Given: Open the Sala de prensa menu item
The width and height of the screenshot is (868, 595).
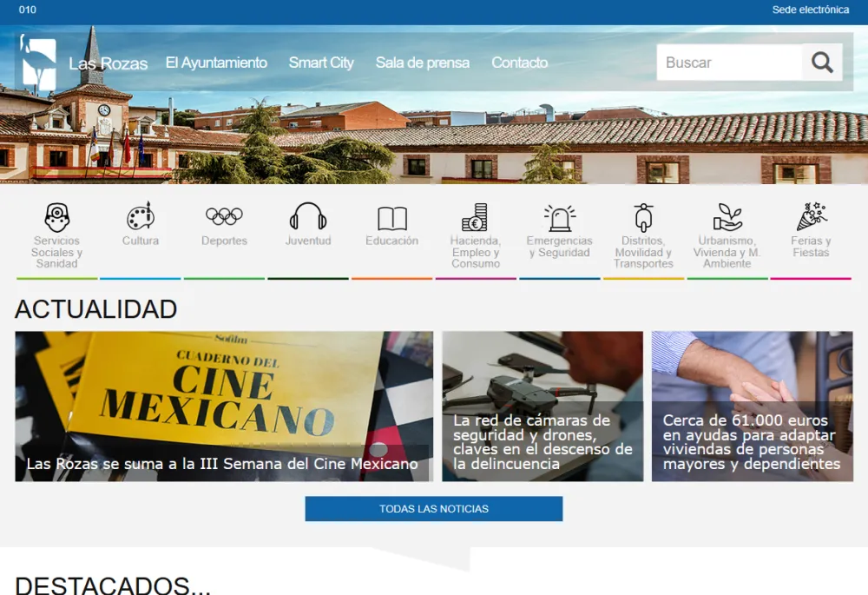Looking at the screenshot, I should [x=423, y=63].
